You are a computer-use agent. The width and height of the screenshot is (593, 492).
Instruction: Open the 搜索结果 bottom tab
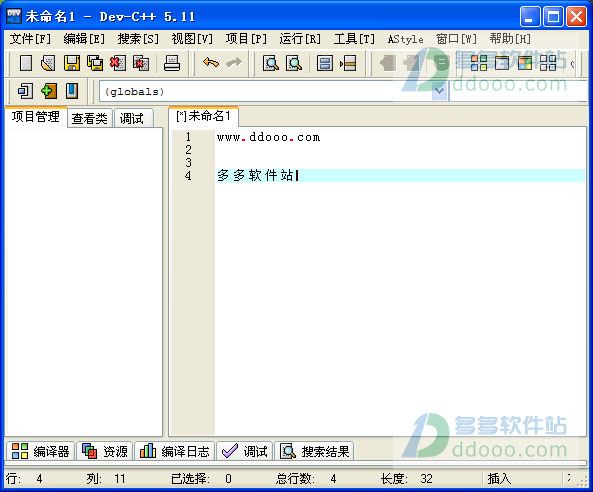[x=314, y=451]
